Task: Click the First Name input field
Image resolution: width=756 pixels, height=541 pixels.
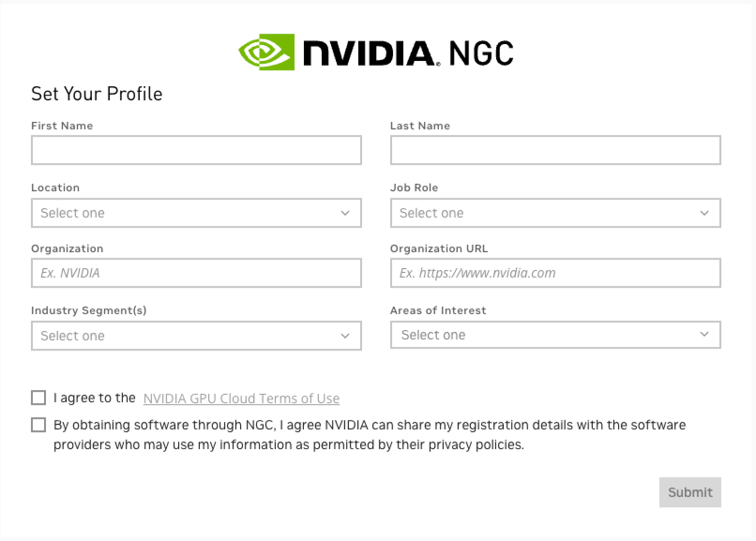Action: (196, 150)
